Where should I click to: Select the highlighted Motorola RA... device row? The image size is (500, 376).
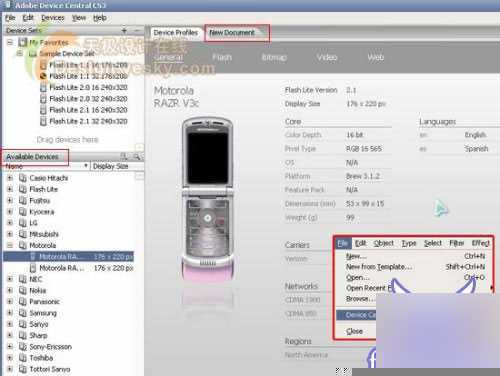tap(69, 256)
